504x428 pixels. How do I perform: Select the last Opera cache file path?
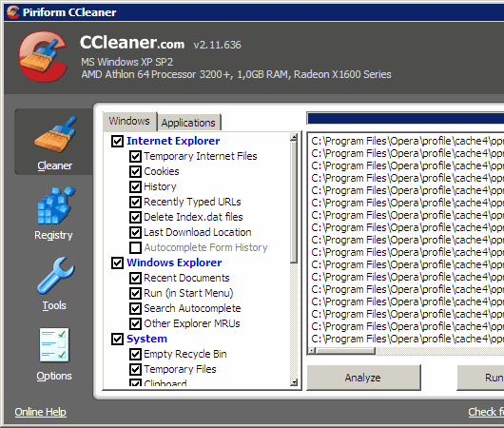tap(407, 339)
